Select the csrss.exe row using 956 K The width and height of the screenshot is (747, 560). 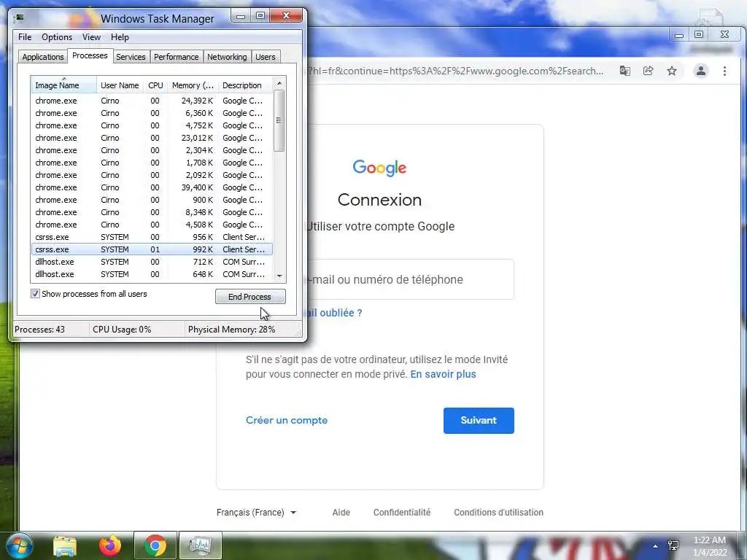(152, 237)
